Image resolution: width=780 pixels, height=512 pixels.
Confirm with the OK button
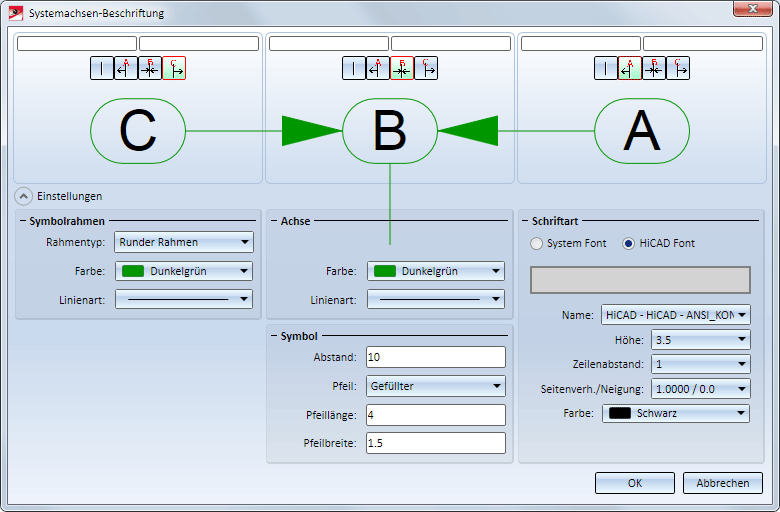(634, 483)
